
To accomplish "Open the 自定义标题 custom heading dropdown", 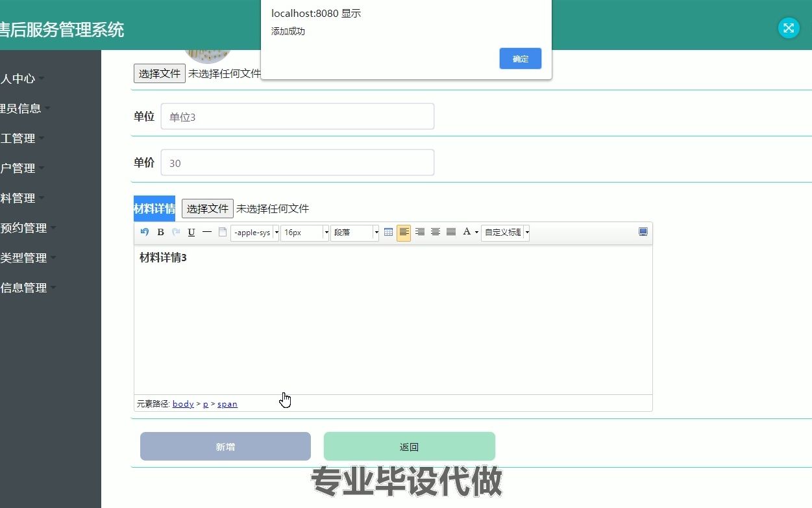I will pyautogui.click(x=505, y=232).
